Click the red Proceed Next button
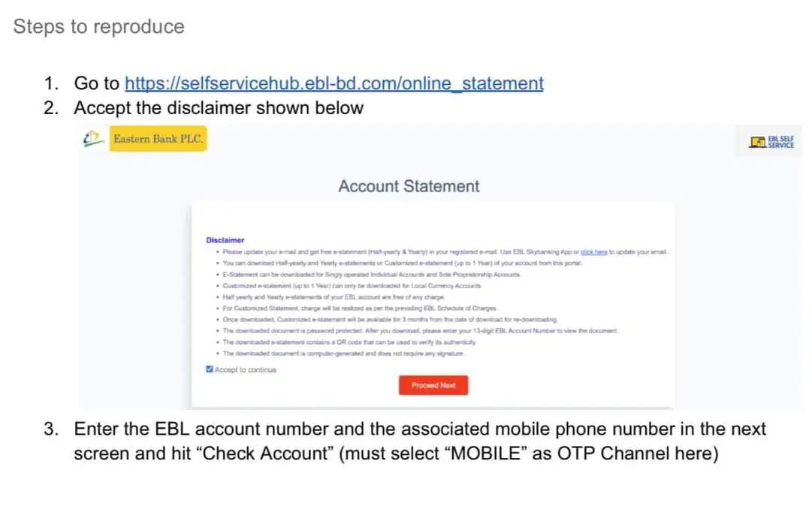Screen dimensions: 812x518 point(433,385)
